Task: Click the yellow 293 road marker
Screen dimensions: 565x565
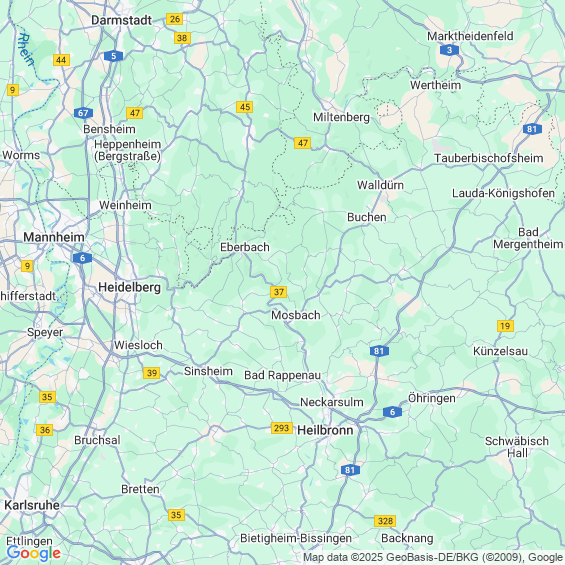Action: [282, 428]
